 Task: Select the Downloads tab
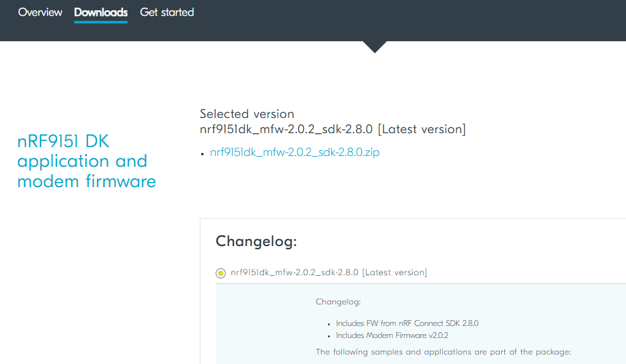(101, 12)
